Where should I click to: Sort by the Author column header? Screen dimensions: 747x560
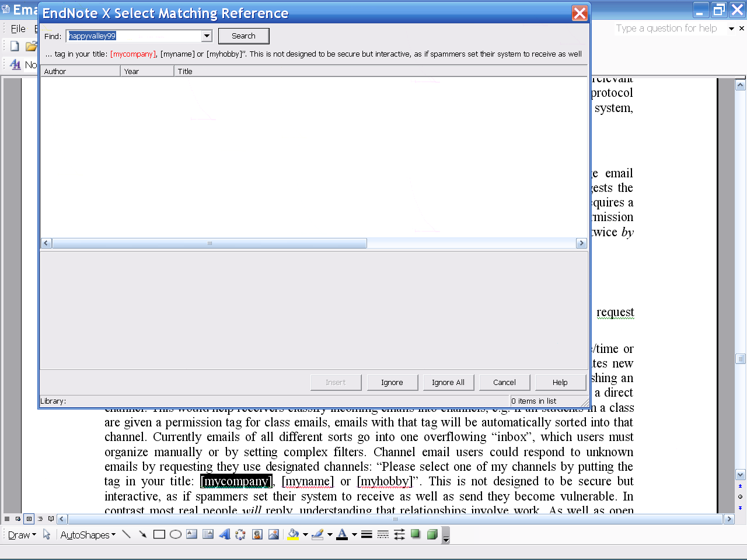point(81,71)
